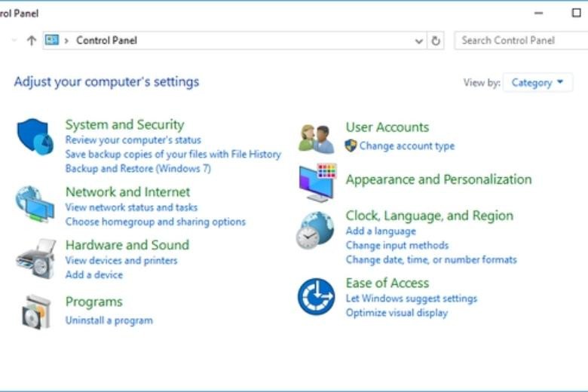Refresh the Control Panel view
This screenshot has height=392, width=588.
coord(436,41)
